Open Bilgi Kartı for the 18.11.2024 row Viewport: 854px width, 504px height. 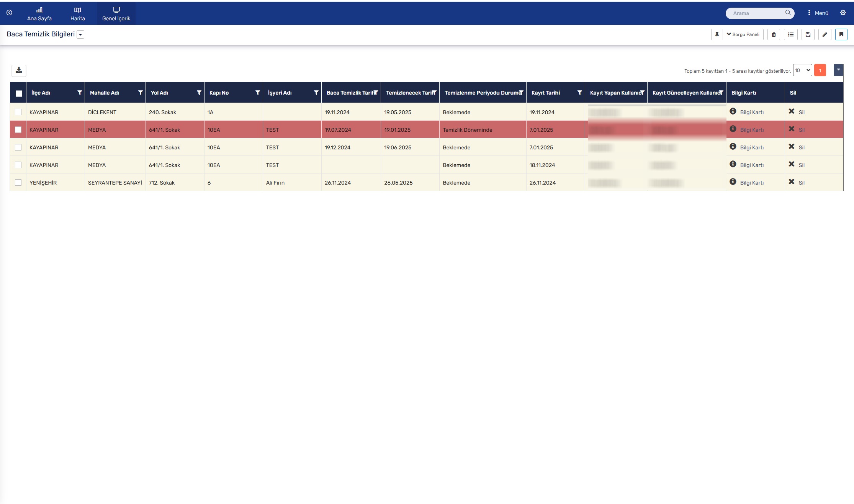tap(747, 165)
